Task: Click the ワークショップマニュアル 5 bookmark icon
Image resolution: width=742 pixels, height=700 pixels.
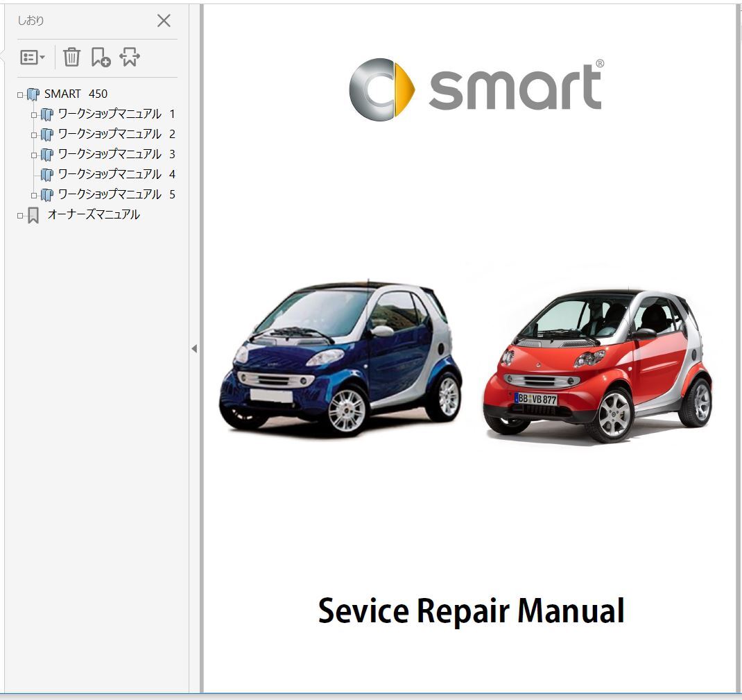Action: (x=46, y=194)
